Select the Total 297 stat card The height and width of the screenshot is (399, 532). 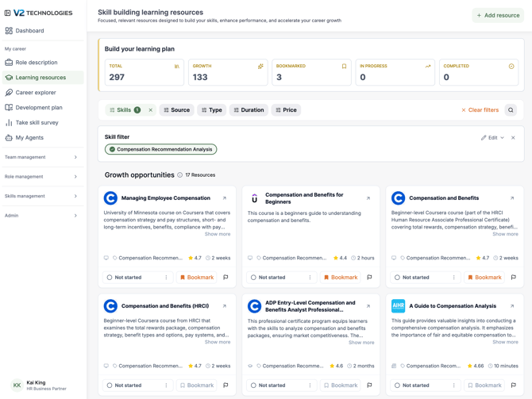click(145, 72)
